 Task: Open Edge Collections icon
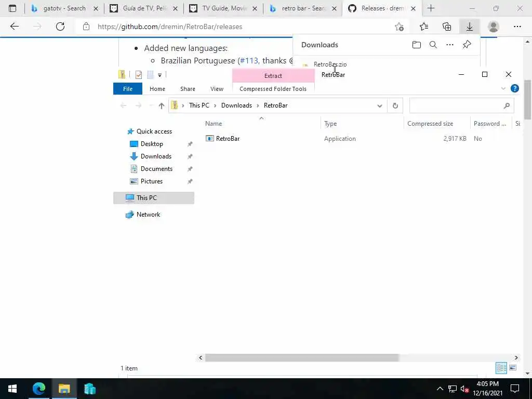pyautogui.click(x=447, y=26)
